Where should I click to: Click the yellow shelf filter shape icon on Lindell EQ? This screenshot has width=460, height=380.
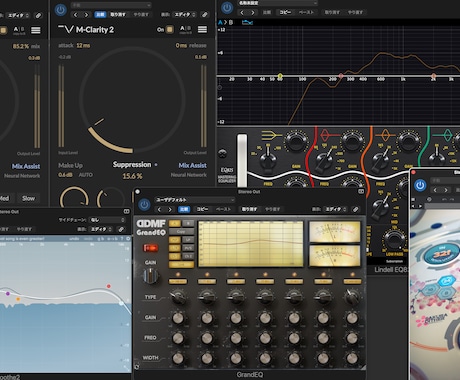click(x=271, y=135)
